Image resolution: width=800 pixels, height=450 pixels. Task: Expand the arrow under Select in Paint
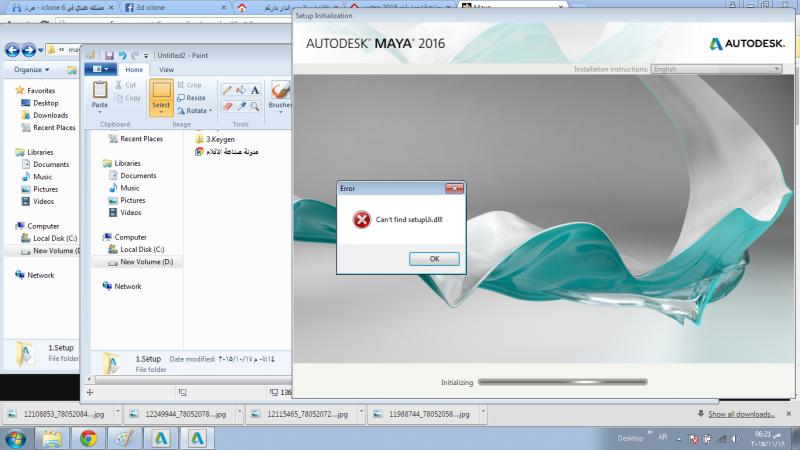(161, 112)
